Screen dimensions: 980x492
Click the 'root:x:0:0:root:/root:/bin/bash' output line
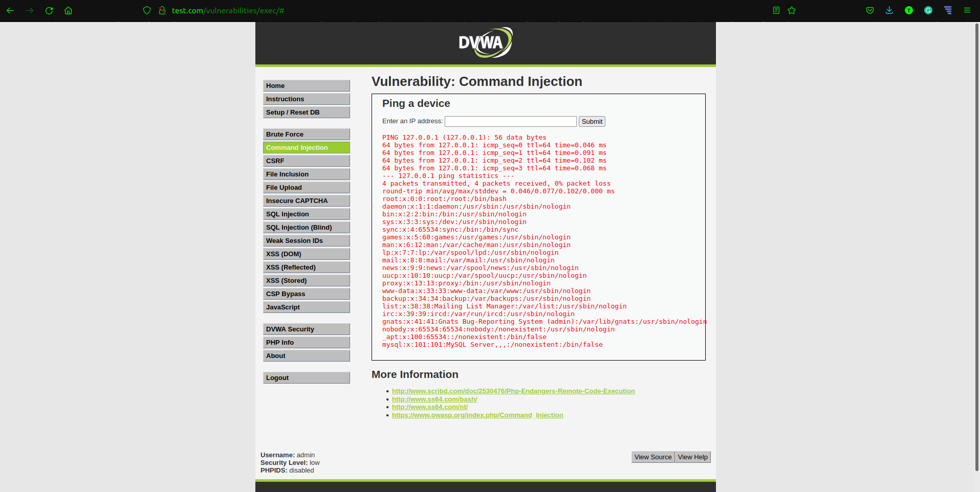(x=444, y=199)
